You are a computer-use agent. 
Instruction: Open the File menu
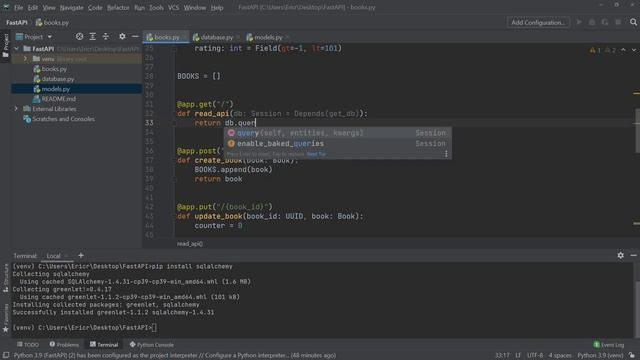click(x=18, y=7)
